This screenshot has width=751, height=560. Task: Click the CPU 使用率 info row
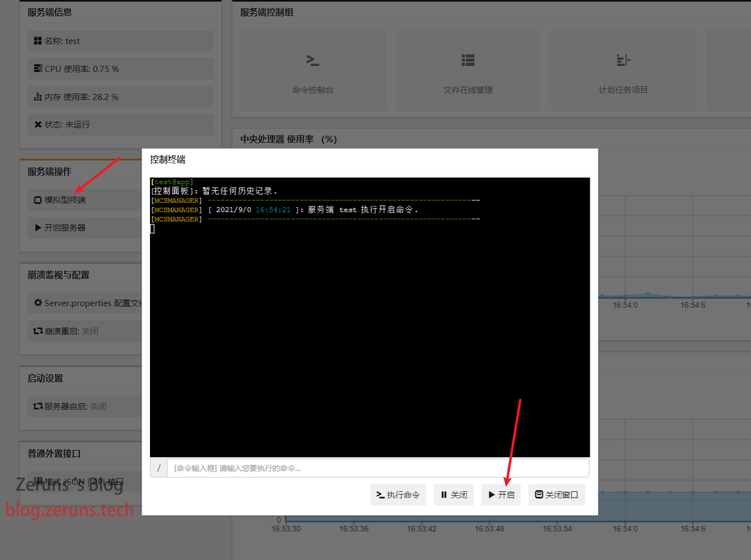[x=120, y=69]
